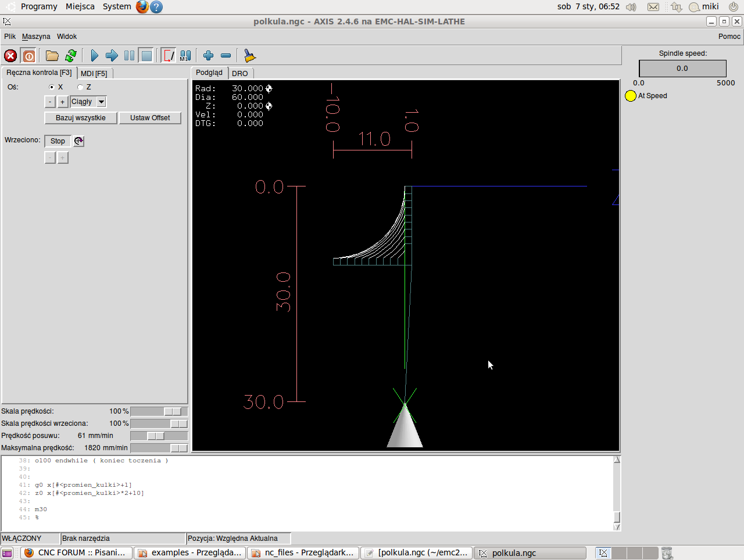The height and width of the screenshot is (560, 744).
Task: Click the spindle Stop button
Action: 58,141
